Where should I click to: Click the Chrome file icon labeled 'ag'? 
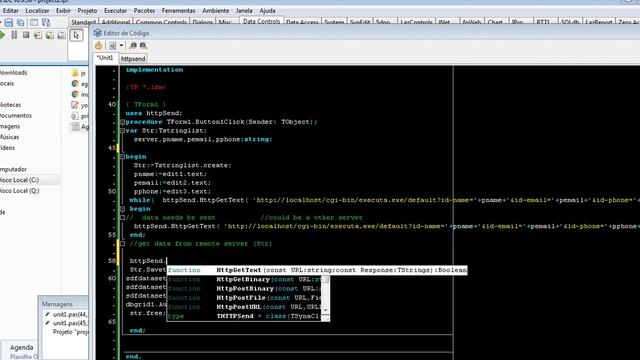coord(75,83)
